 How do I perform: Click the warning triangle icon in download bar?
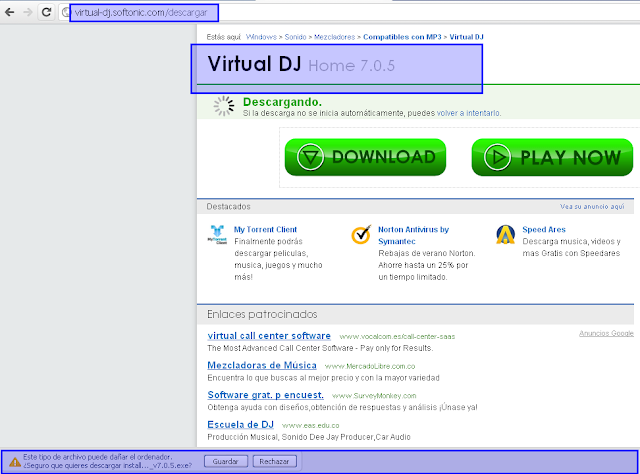click(x=15, y=462)
